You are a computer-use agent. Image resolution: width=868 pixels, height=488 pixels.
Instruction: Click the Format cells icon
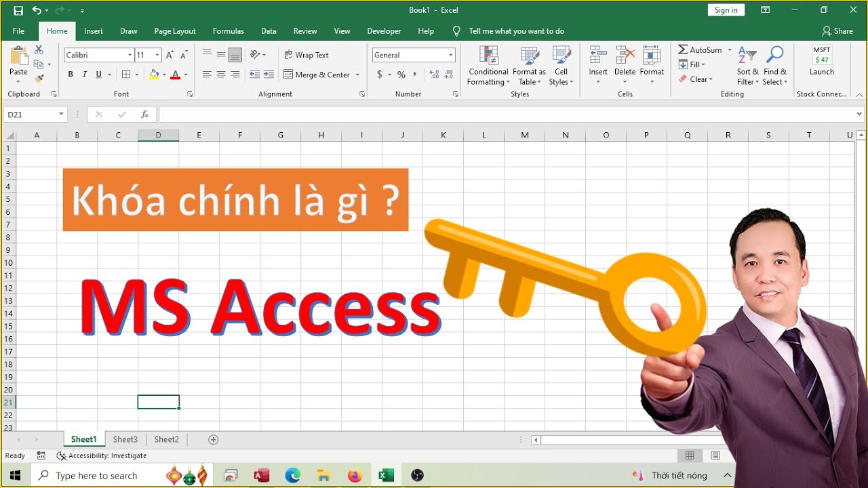[x=652, y=56]
